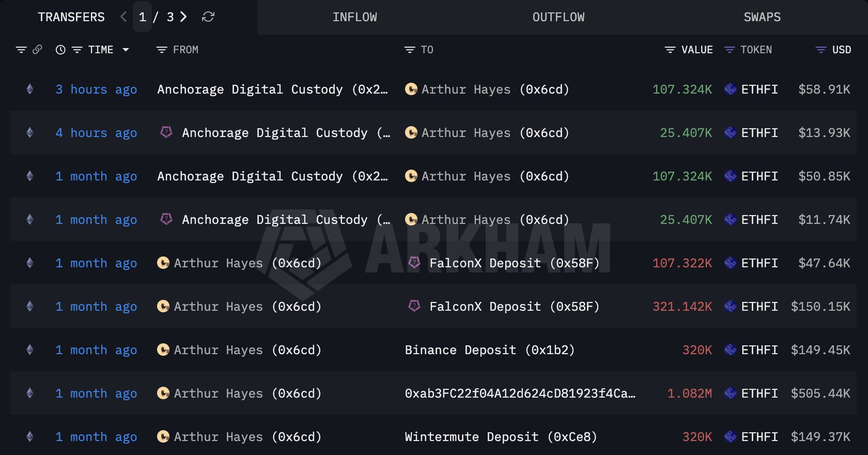
Task: Open the USD column filter
Action: (820, 50)
